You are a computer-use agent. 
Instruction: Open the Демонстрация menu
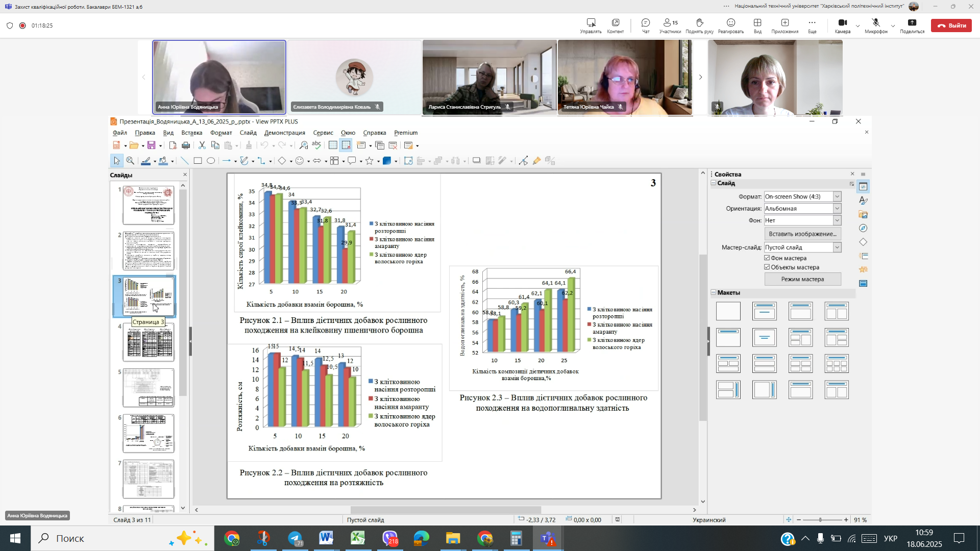284,133
